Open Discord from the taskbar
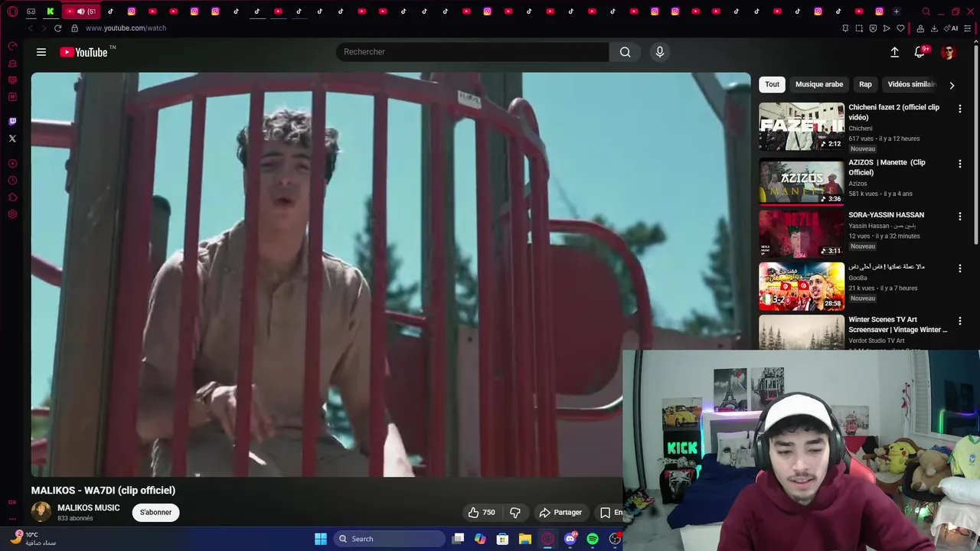 [x=570, y=539]
